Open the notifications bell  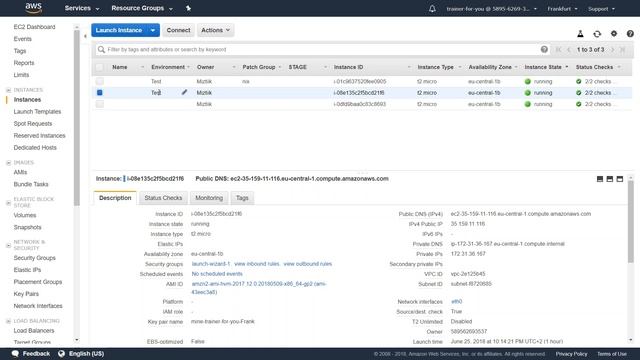pos(432,9)
